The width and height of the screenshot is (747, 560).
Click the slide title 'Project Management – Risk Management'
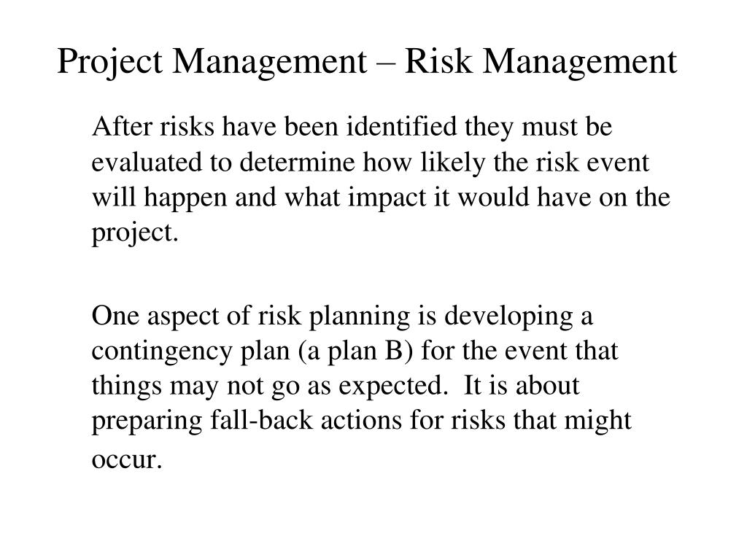pyautogui.click(x=367, y=63)
